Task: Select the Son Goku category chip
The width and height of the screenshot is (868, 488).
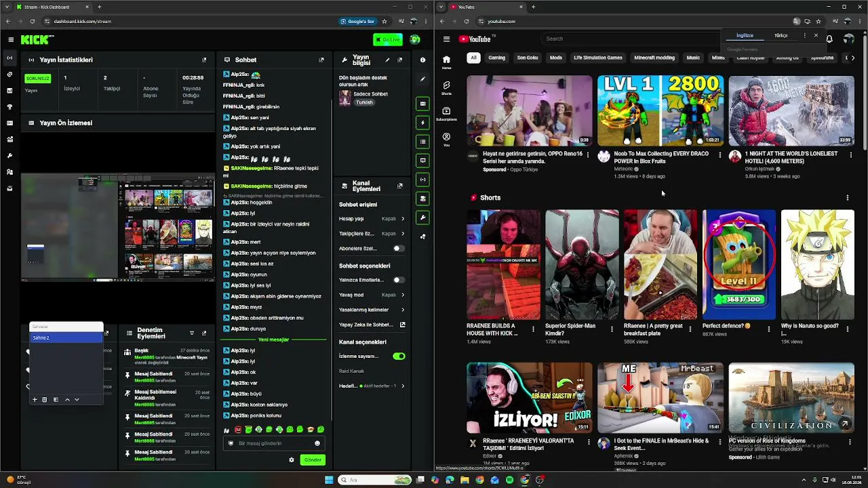Action: [x=528, y=58]
